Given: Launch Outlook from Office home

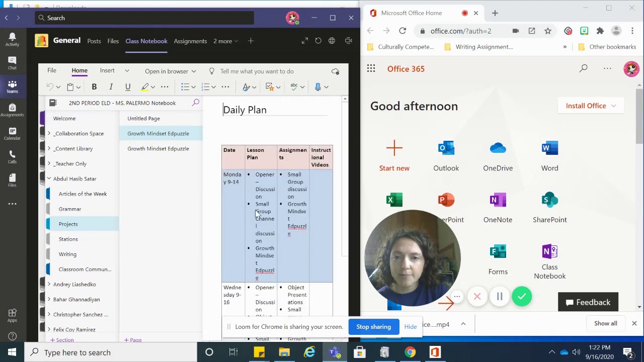Looking at the screenshot, I should (x=446, y=156).
